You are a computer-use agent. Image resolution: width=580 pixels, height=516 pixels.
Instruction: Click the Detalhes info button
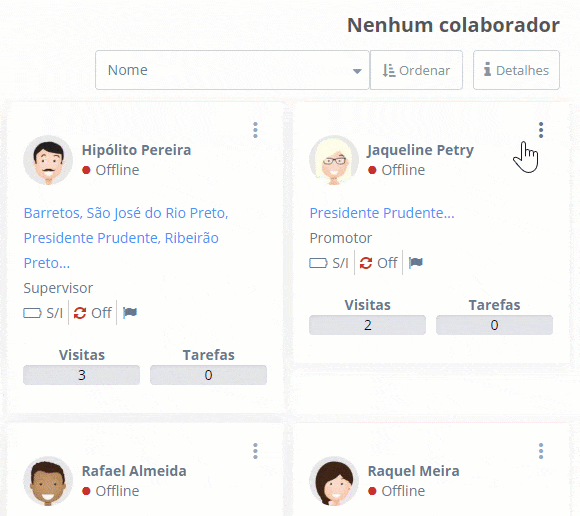[x=516, y=70]
